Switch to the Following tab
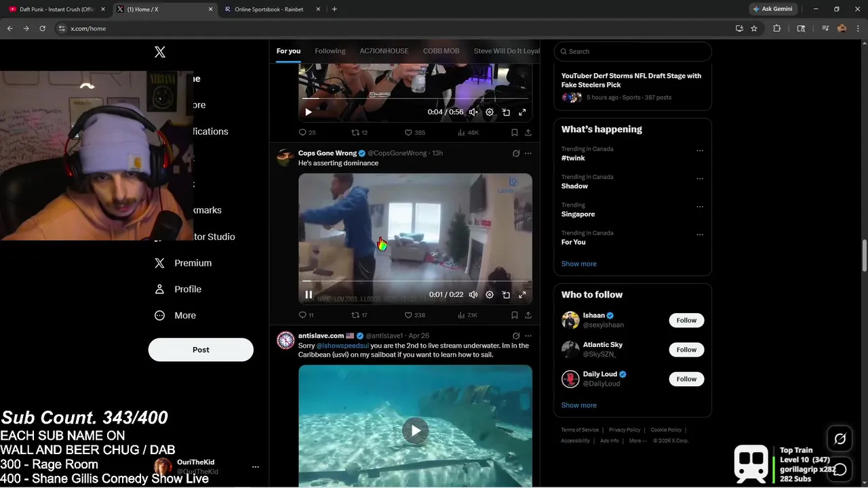Image resolution: width=868 pixels, height=488 pixels. point(330,51)
